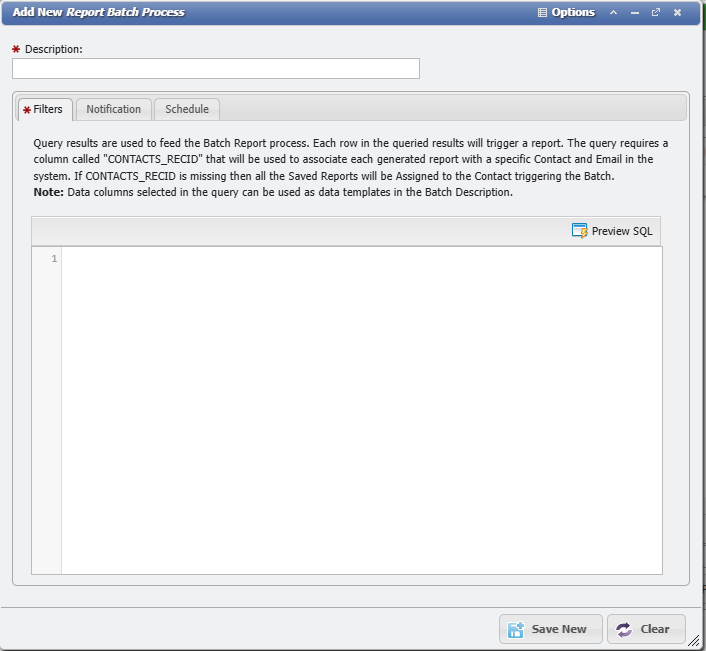Viewport: 706px width, 651px height.
Task: Focus the Description text field
Action: tap(216, 68)
